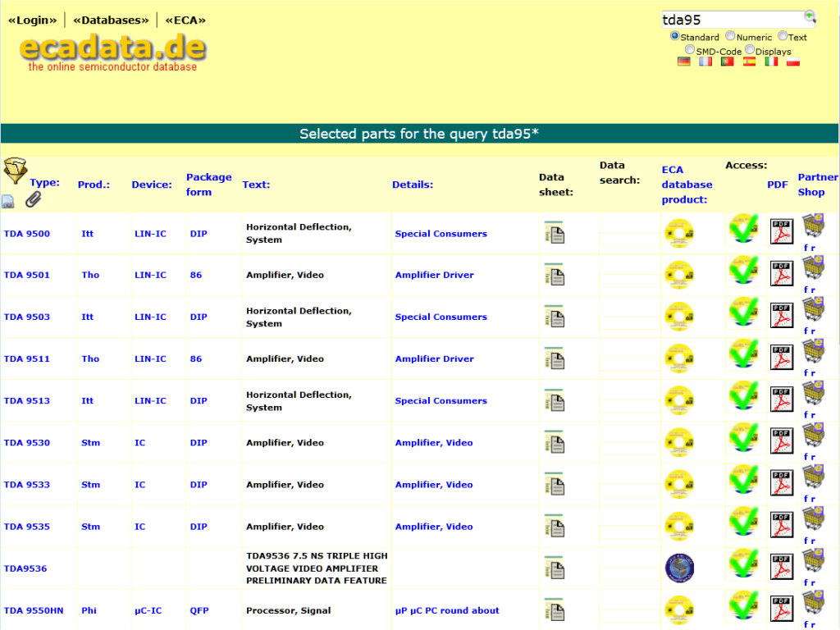Click the Details column header
The image size is (840, 630).
(413, 185)
